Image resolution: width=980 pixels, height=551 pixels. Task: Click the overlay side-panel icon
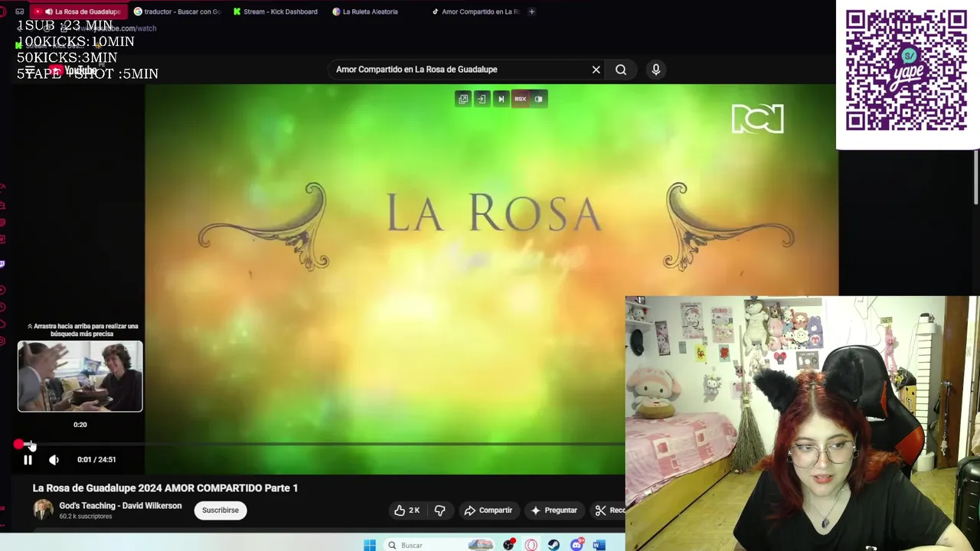click(539, 99)
